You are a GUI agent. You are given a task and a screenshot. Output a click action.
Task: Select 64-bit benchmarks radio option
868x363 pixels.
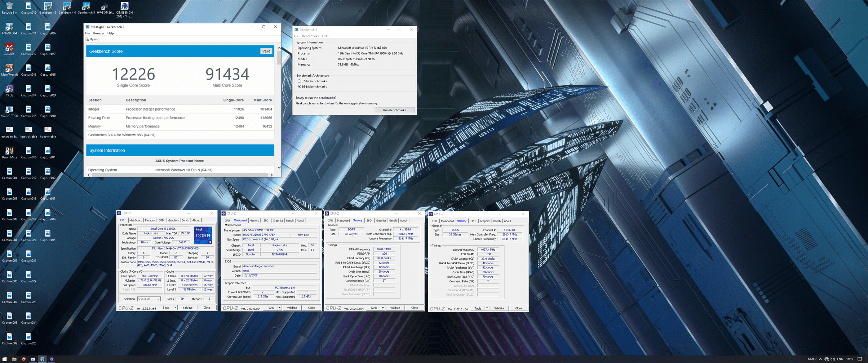tap(299, 87)
